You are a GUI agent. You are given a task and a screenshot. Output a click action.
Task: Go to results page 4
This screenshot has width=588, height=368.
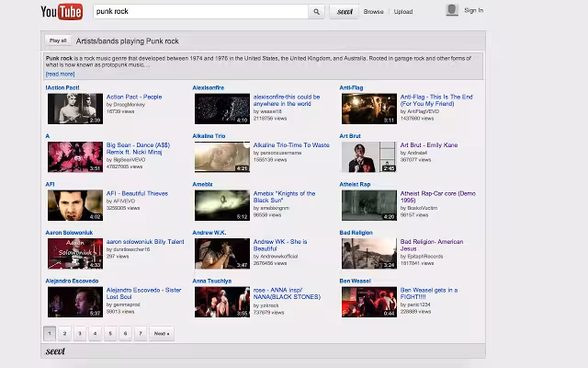coord(95,333)
